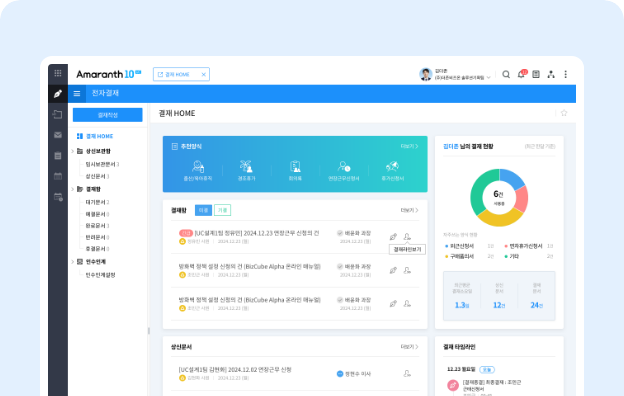Toggle the hamburger menu next to 전자결재
This screenshot has height=396, width=624.
point(77,94)
